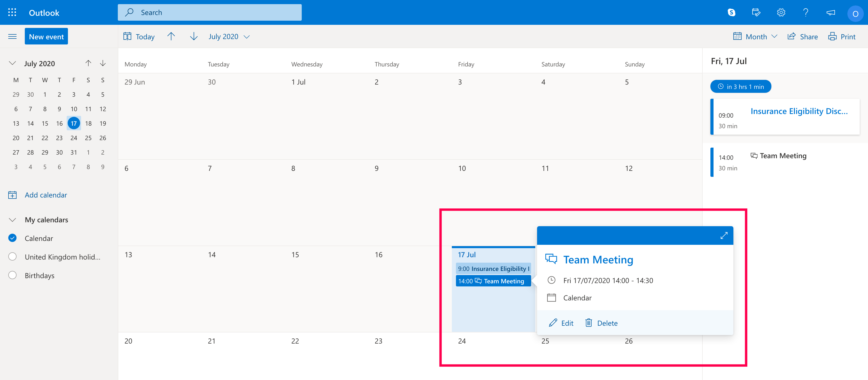This screenshot has height=380, width=868.
Task: Open the My Day to-do icon
Action: click(x=756, y=12)
